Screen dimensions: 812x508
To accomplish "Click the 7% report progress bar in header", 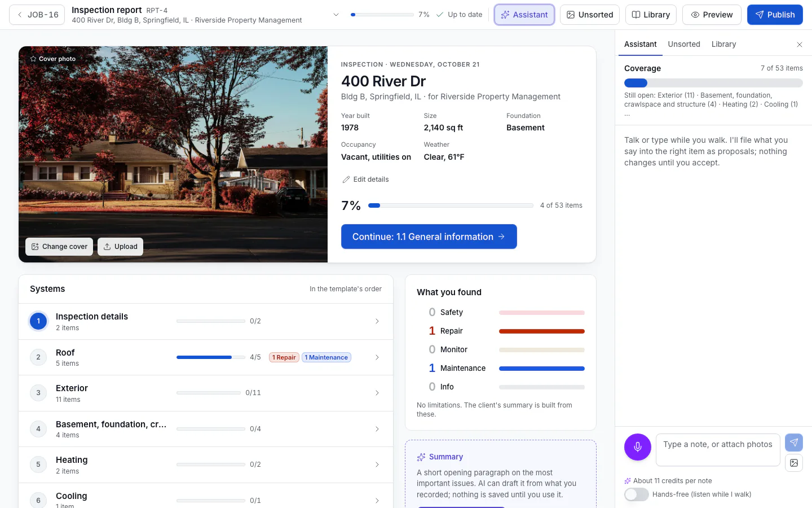I will click(x=382, y=15).
